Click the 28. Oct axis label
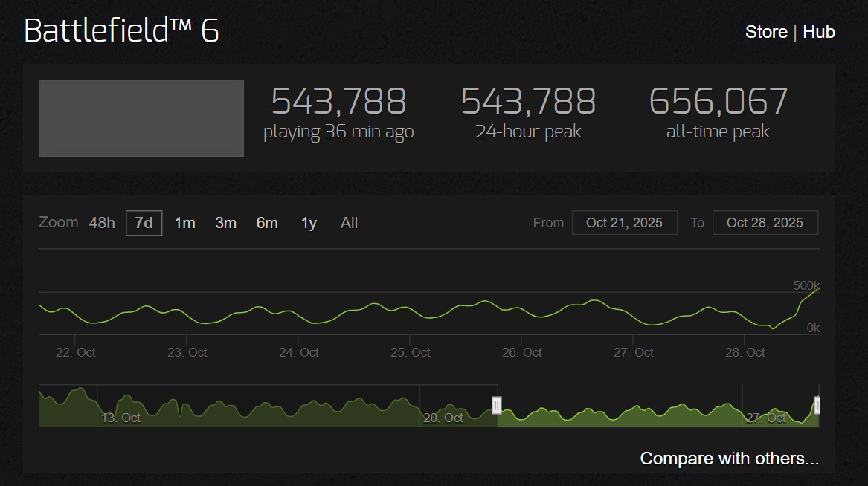Screen dimensions: 868x486 745,352
